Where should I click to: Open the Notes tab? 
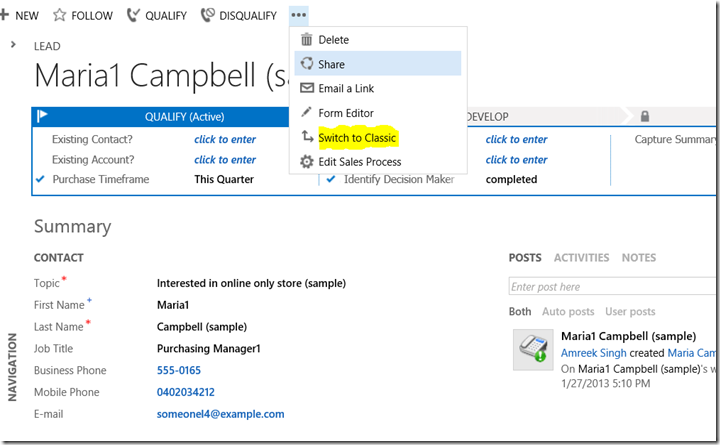pyautogui.click(x=639, y=258)
